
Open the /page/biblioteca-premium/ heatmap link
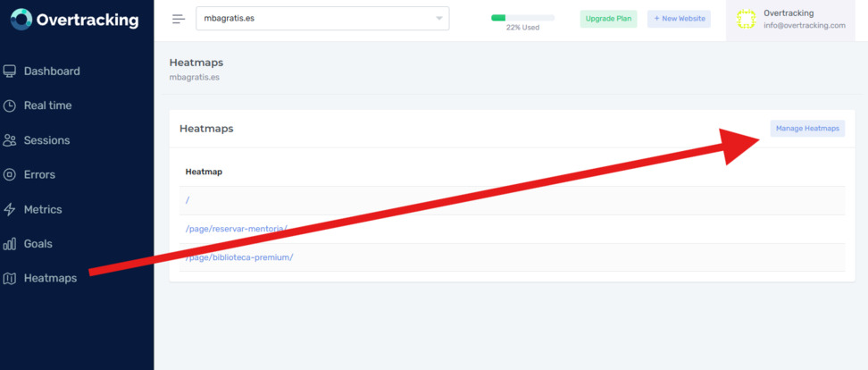pyautogui.click(x=239, y=257)
